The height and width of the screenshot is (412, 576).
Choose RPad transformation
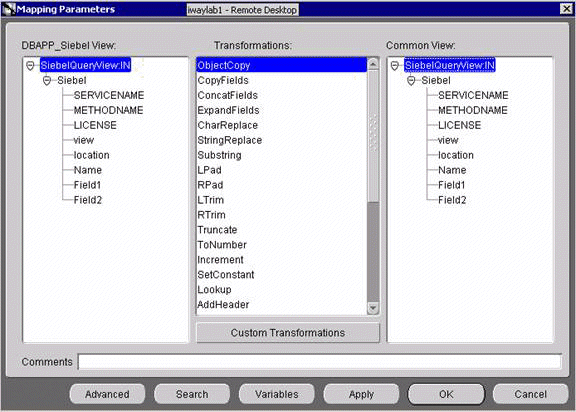point(281,185)
